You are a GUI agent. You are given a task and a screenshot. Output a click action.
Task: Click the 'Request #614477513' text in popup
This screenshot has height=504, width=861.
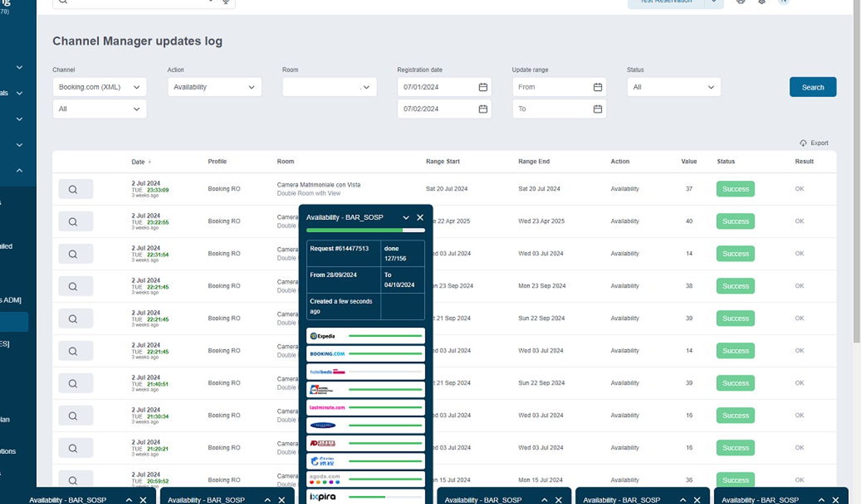pyautogui.click(x=340, y=249)
